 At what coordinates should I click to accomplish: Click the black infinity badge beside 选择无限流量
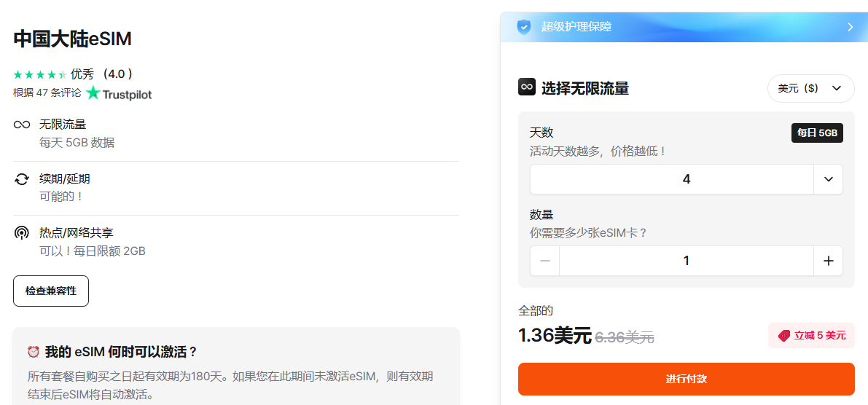click(527, 87)
